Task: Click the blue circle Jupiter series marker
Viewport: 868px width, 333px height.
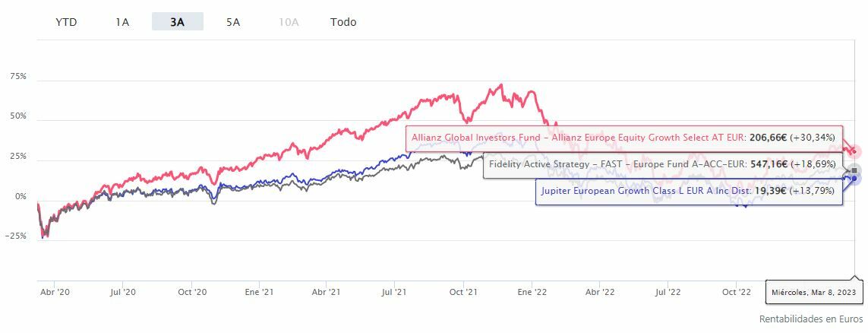Action: [854, 179]
